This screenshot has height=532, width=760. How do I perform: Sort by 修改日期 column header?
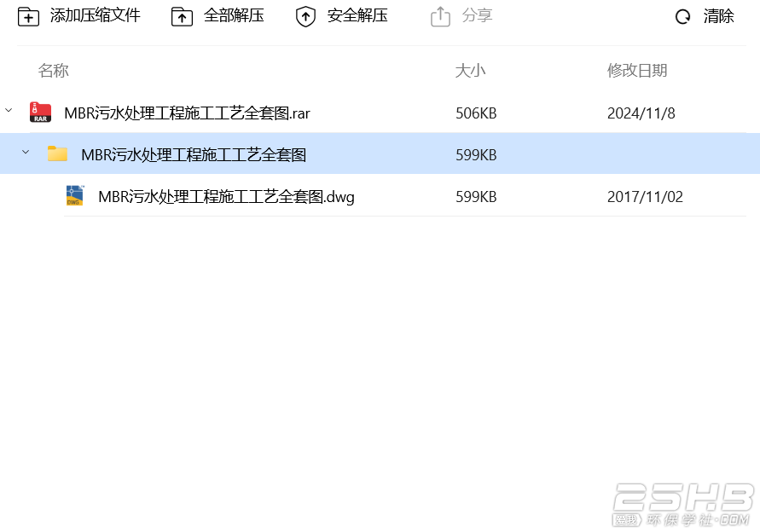click(637, 71)
